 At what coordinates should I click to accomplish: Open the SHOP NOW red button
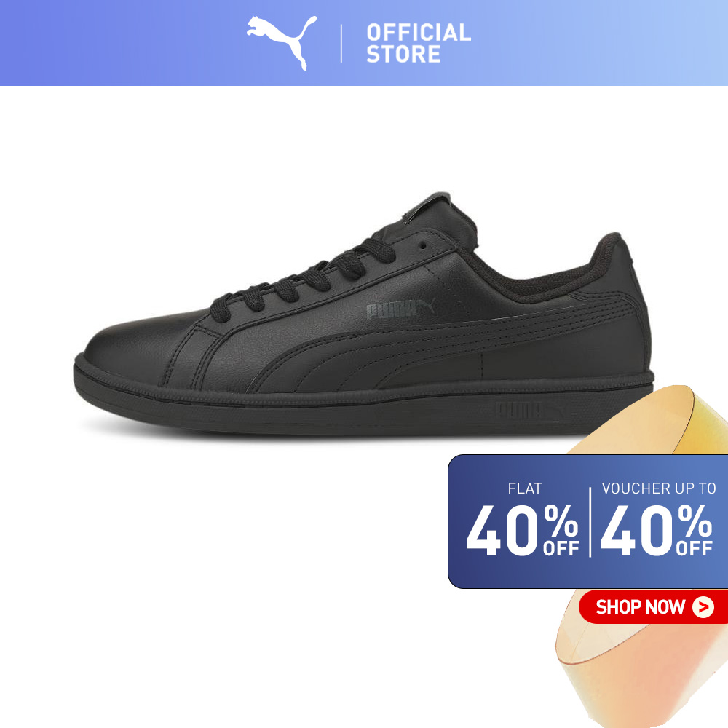[x=653, y=607]
